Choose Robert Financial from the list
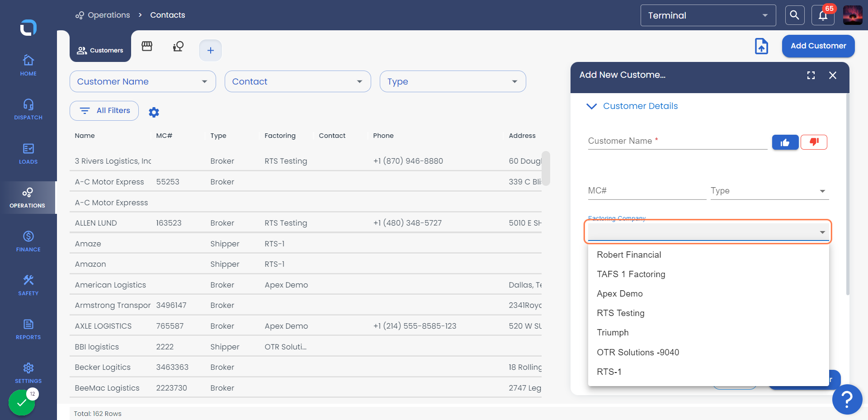 (708, 255)
